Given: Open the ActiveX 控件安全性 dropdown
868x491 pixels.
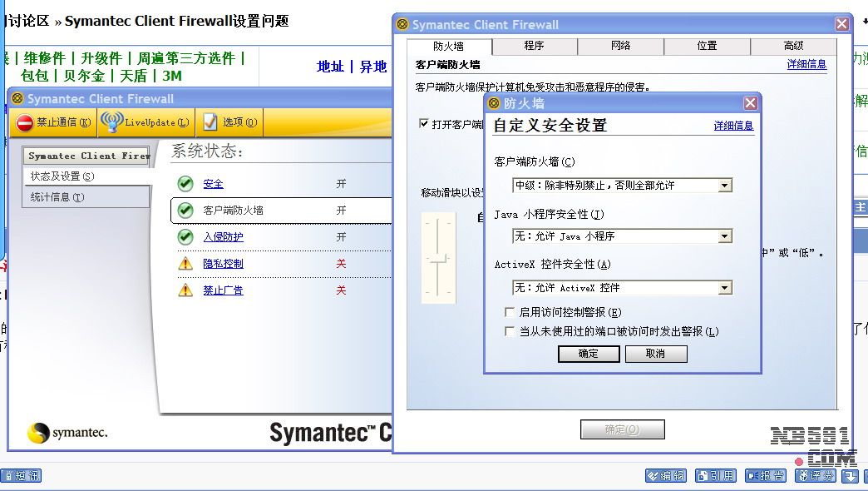Looking at the screenshot, I should 724,288.
